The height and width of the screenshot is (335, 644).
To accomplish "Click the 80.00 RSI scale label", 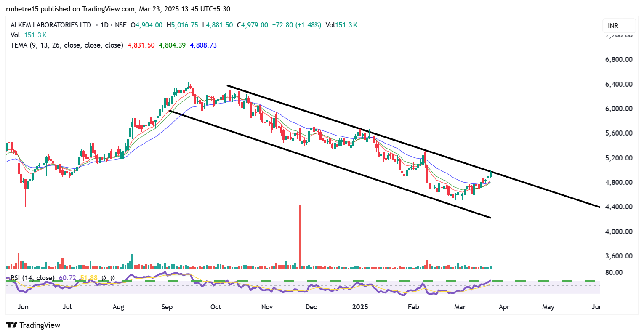I will coord(614,272).
